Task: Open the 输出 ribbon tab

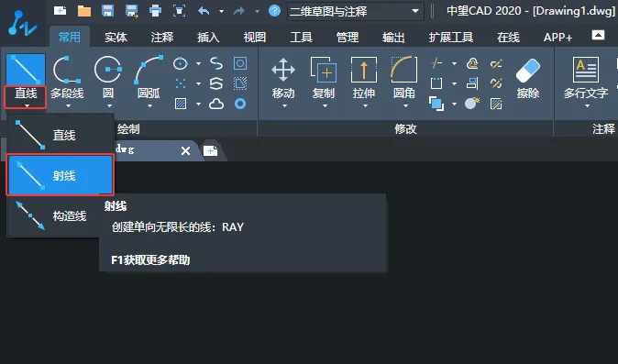Action: [x=393, y=37]
